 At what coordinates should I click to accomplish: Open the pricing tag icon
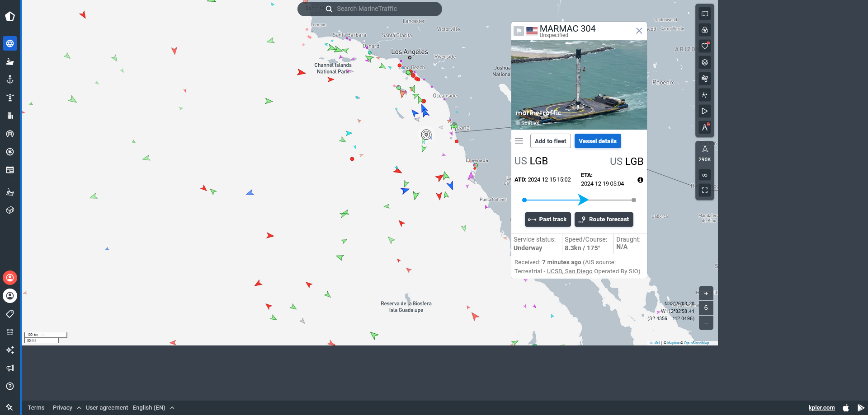tap(10, 314)
